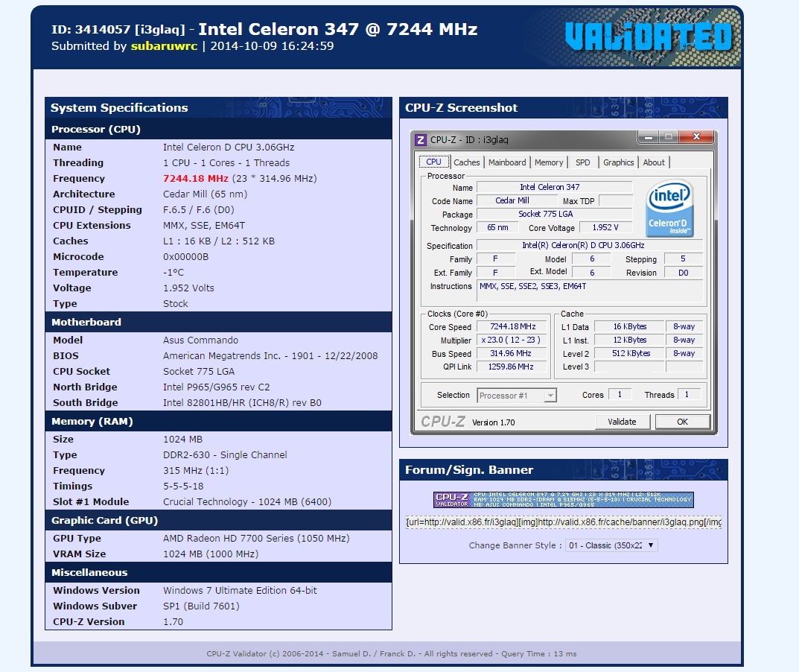Click the L1 Data 16 KBytes field
This screenshot has height=672, width=799.
click(630, 327)
